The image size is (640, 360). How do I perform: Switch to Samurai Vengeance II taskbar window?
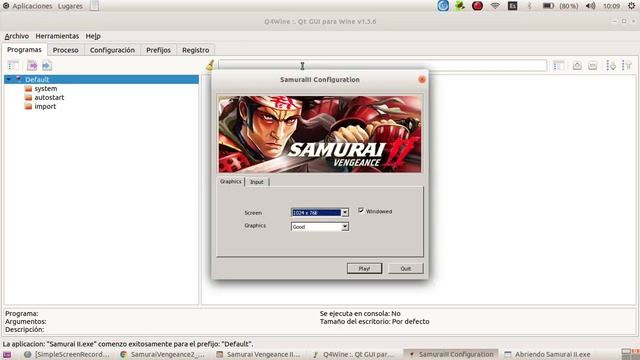258,354
